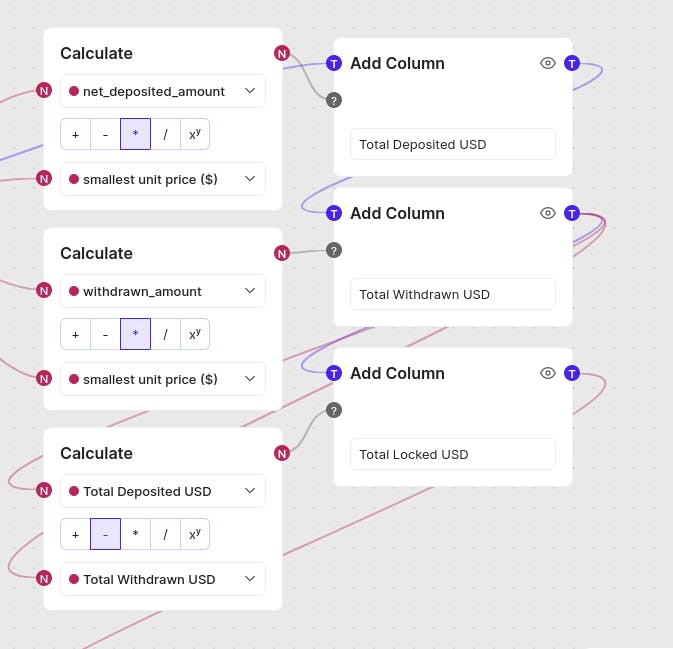The image size is (673, 649).
Task: Choose the multiply operator in second Calculate node
Action: tap(136, 334)
